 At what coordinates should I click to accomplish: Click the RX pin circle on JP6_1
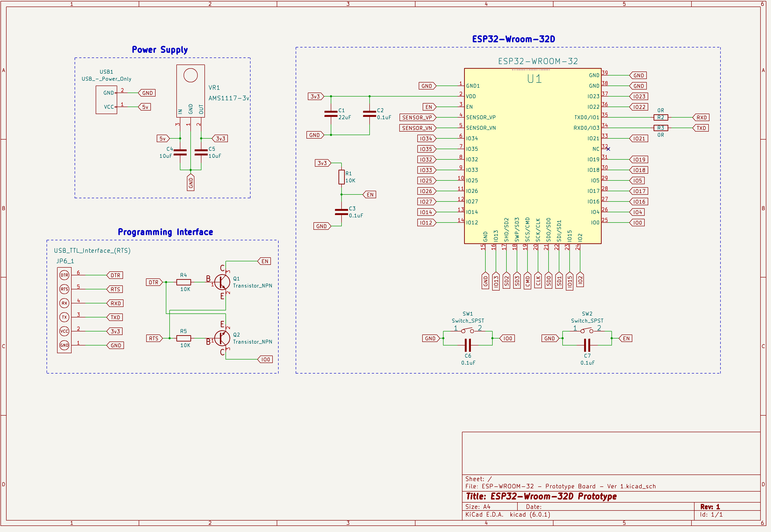[x=64, y=303]
